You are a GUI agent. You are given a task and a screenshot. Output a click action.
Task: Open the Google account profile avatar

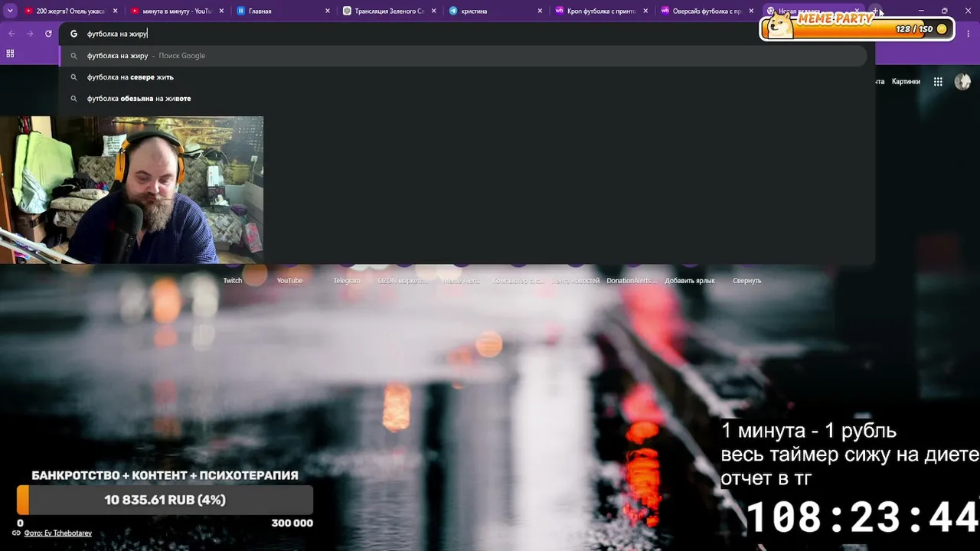pos(963,82)
